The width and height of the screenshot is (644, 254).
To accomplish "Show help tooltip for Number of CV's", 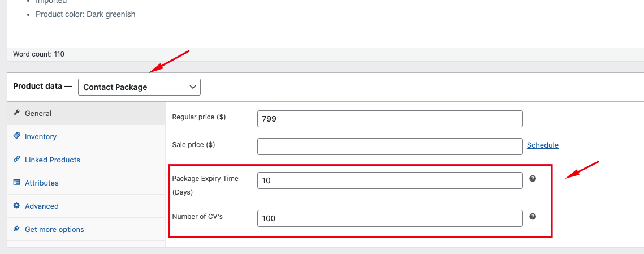I will point(533,217).
